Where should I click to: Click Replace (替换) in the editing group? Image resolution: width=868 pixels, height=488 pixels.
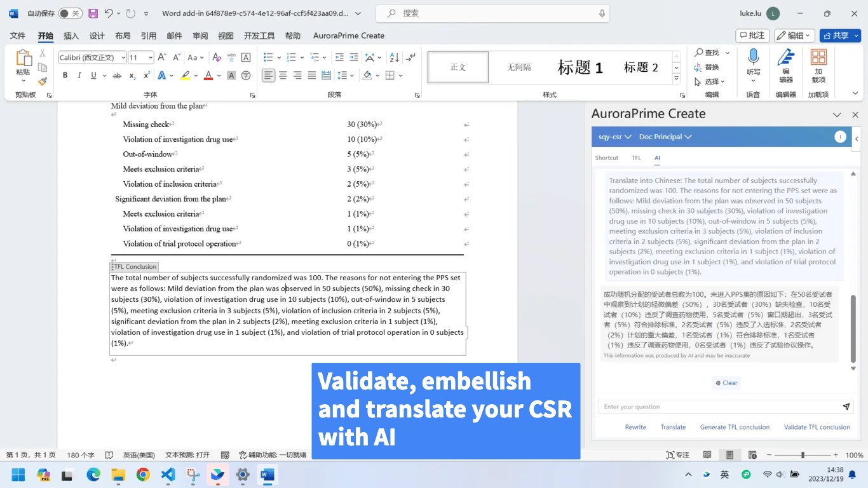(707, 67)
